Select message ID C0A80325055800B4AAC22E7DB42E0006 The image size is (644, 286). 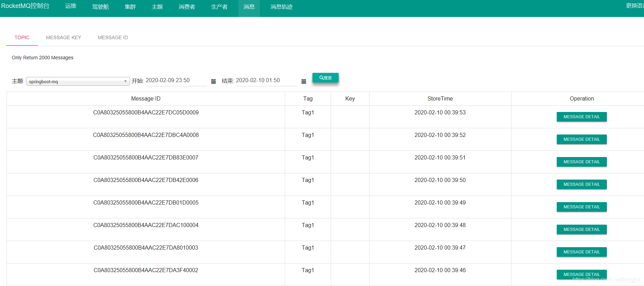click(x=146, y=180)
